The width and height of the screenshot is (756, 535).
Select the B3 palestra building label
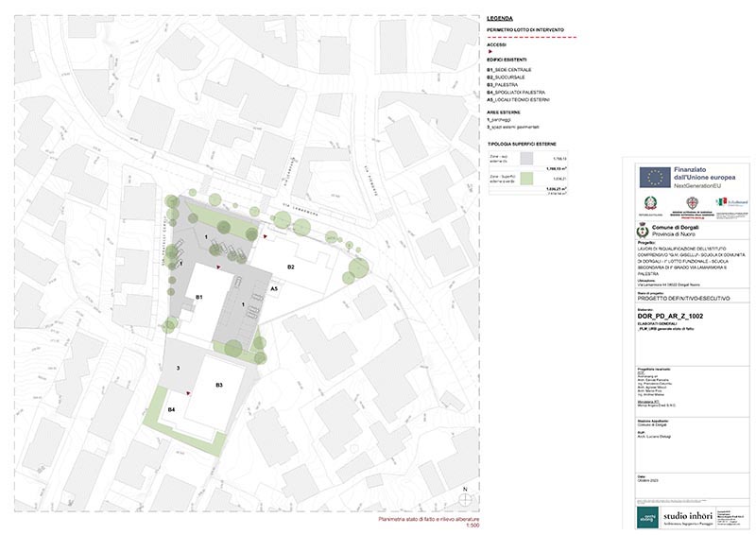pos(218,385)
